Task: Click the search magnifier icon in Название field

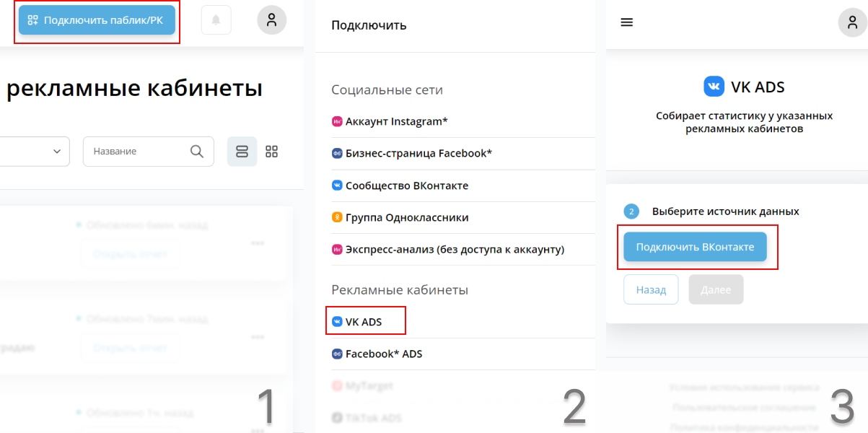Action: (x=196, y=152)
